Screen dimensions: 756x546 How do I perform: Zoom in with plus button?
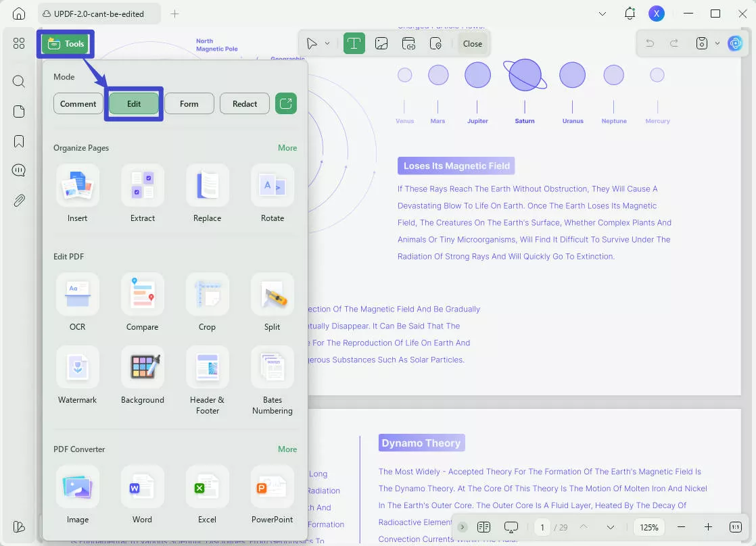pos(708,527)
